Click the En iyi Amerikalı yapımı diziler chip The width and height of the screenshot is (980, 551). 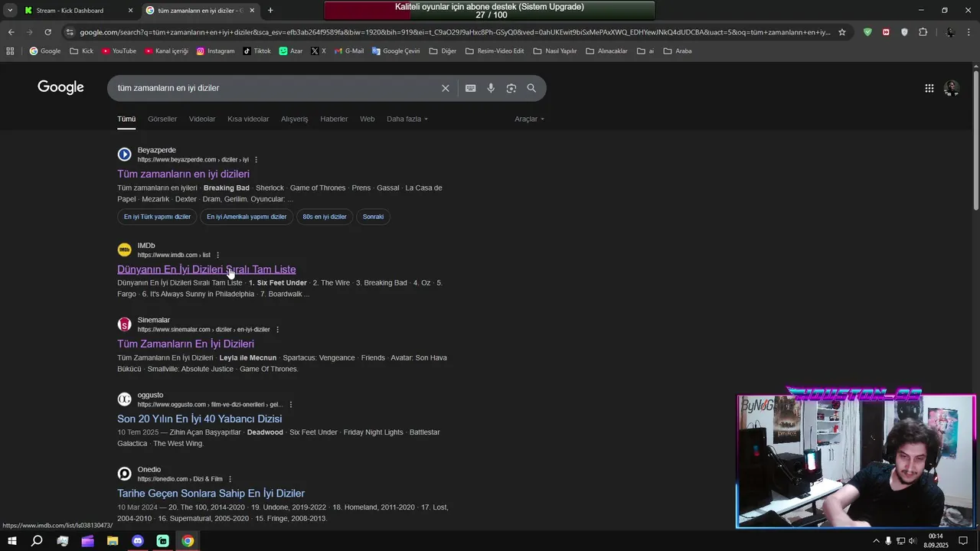click(x=247, y=217)
